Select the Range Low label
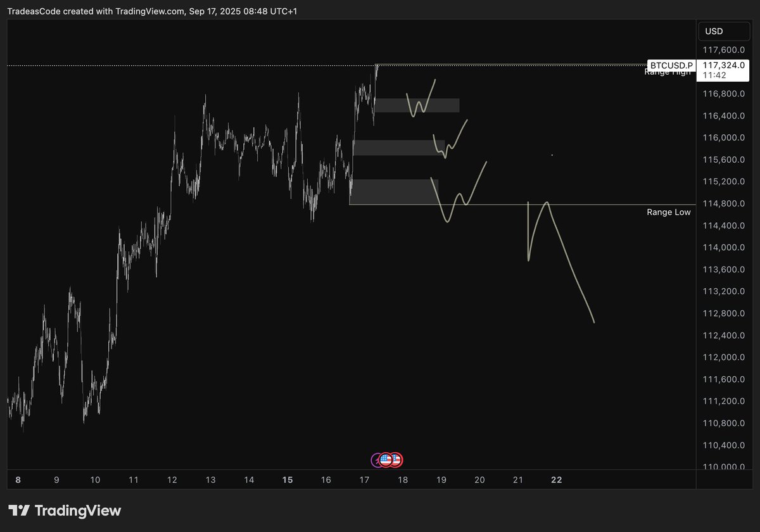The image size is (760, 532). pyautogui.click(x=669, y=212)
